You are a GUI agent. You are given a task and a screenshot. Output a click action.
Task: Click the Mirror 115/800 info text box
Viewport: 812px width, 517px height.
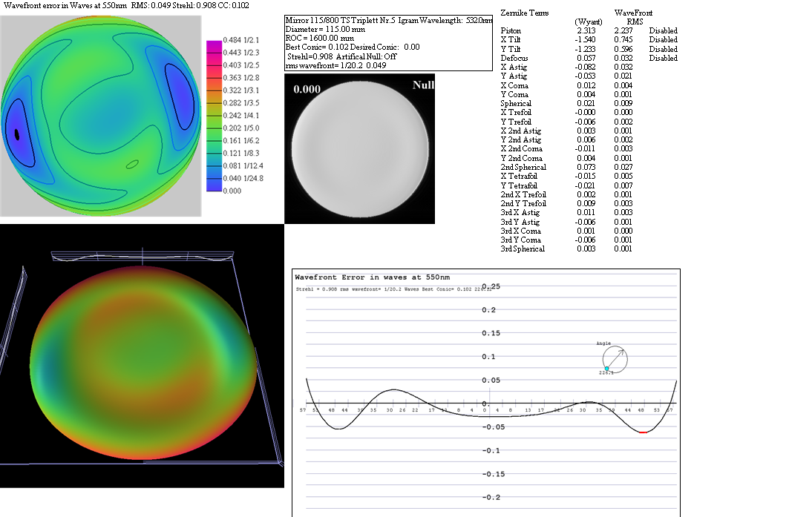(388, 43)
